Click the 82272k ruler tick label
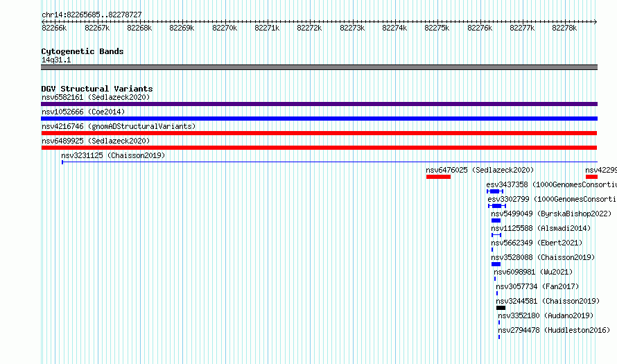 (x=309, y=28)
